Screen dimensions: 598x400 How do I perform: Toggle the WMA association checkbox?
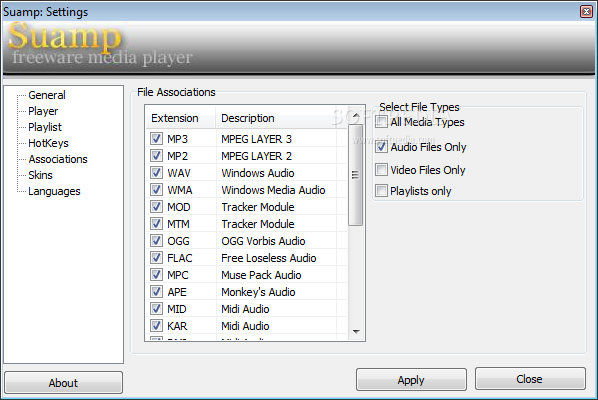pos(156,190)
